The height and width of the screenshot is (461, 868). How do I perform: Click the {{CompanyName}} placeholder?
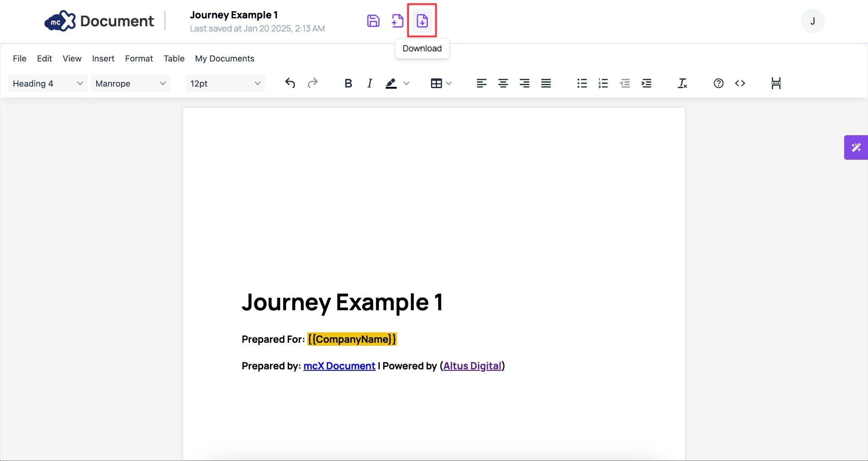tap(352, 339)
